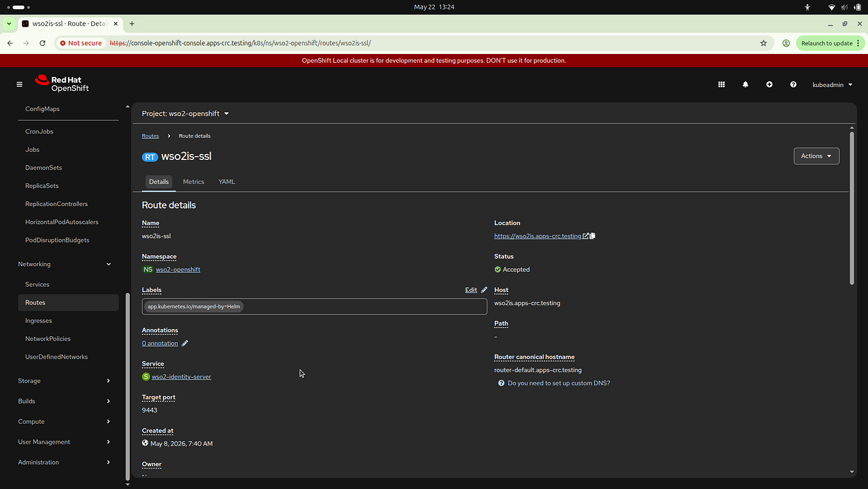
Task: Open a new browser tab
Action: 132,24
